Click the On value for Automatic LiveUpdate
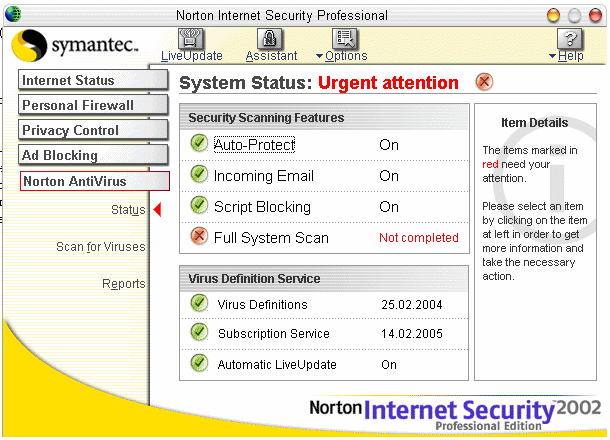Viewport: 610px width, 440px height. tap(389, 365)
